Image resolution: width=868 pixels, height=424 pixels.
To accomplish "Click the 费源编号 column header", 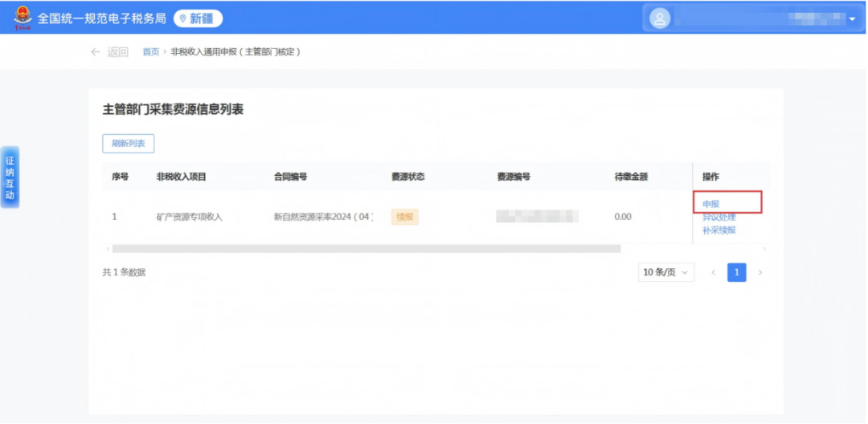I will click(514, 177).
